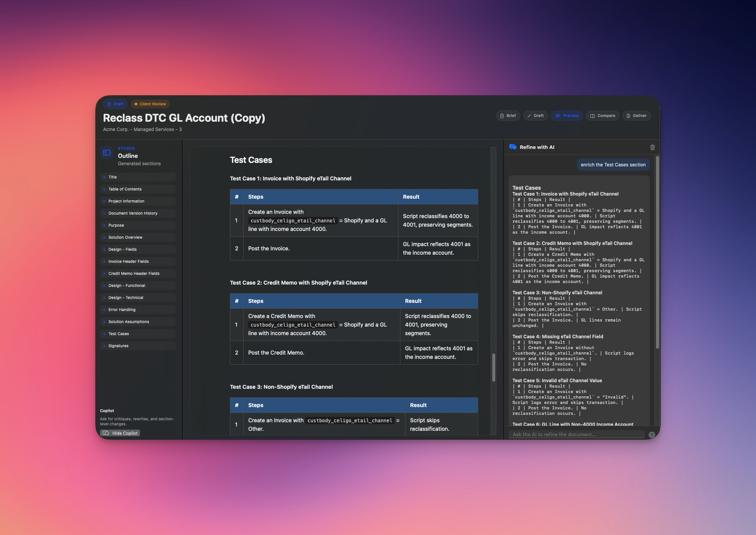Click the document preview scrollbar thumb
Screen dimensions: 756x535
coord(493,367)
